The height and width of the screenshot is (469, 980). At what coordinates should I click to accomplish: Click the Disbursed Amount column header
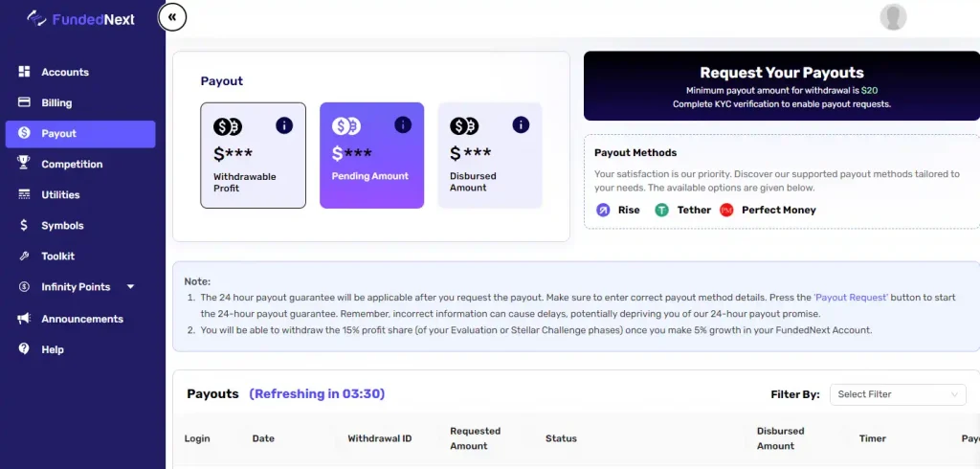click(780, 438)
